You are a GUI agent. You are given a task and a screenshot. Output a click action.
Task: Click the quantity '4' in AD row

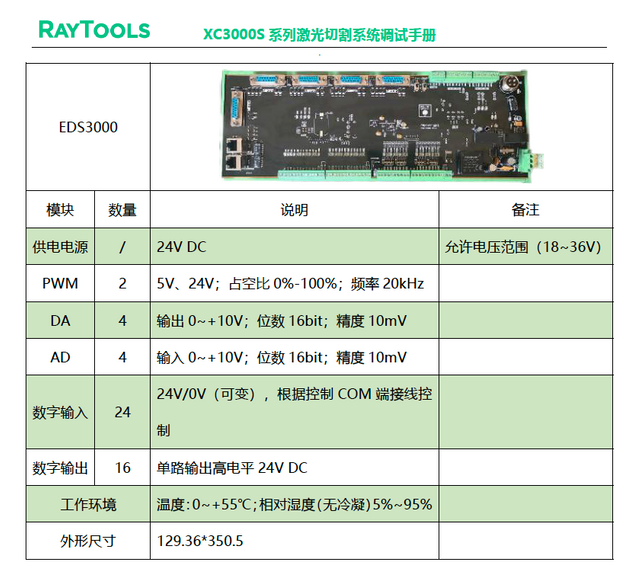click(x=122, y=358)
